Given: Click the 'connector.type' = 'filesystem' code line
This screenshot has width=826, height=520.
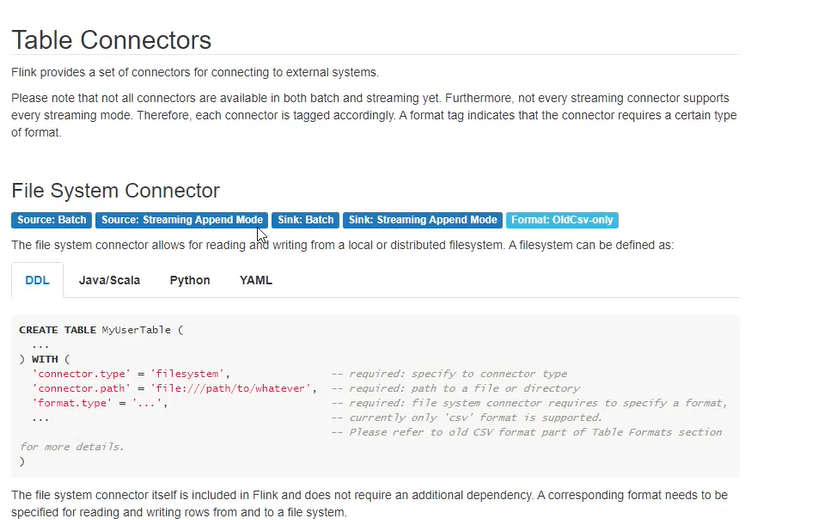Looking at the screenshot, I should [131, 373].
